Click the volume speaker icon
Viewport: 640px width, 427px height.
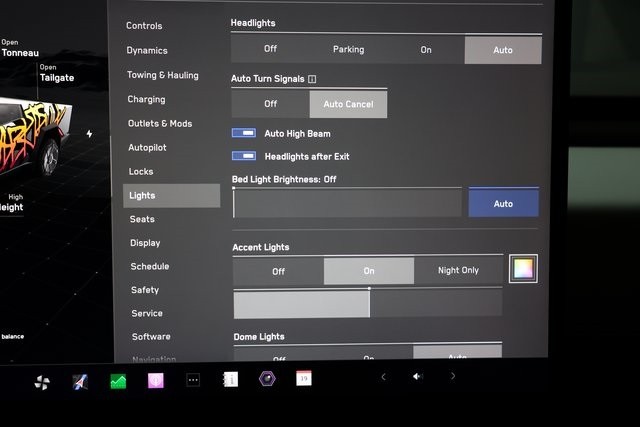pos(417,376)
